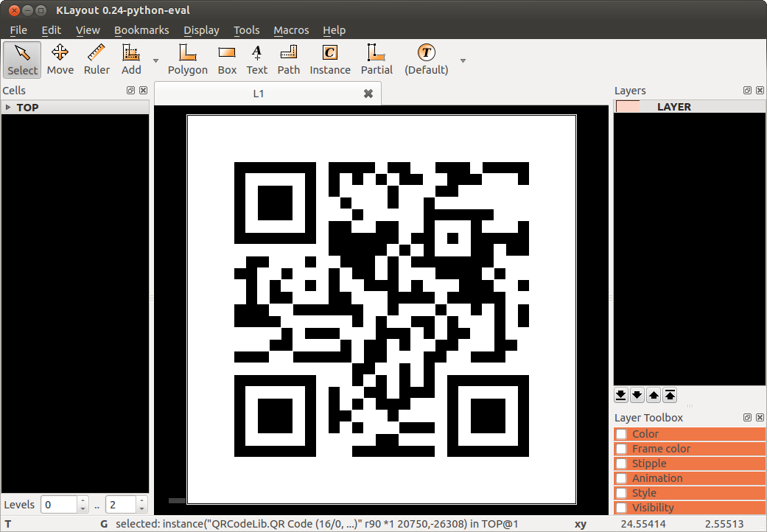
Task: Click the selected instance status message
Action: coord(317,524)
